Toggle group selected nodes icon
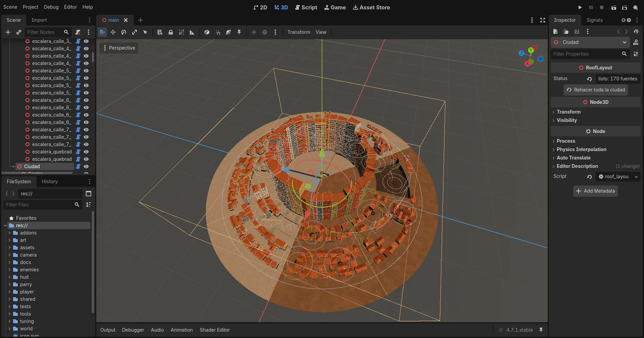 click(x=181, y=32)
